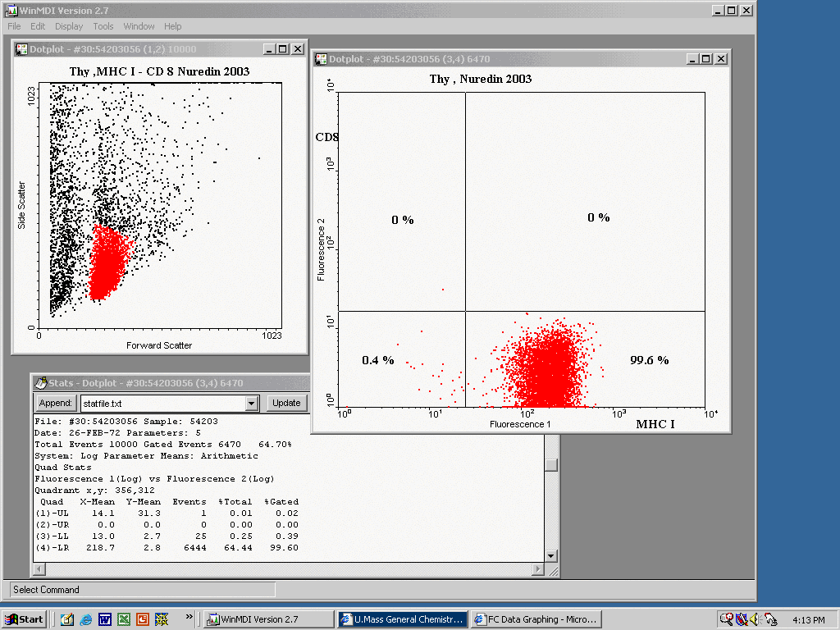840x630 pixels.
Task: Click the WinMDI application icon in title bar
Action: [12, 11]
